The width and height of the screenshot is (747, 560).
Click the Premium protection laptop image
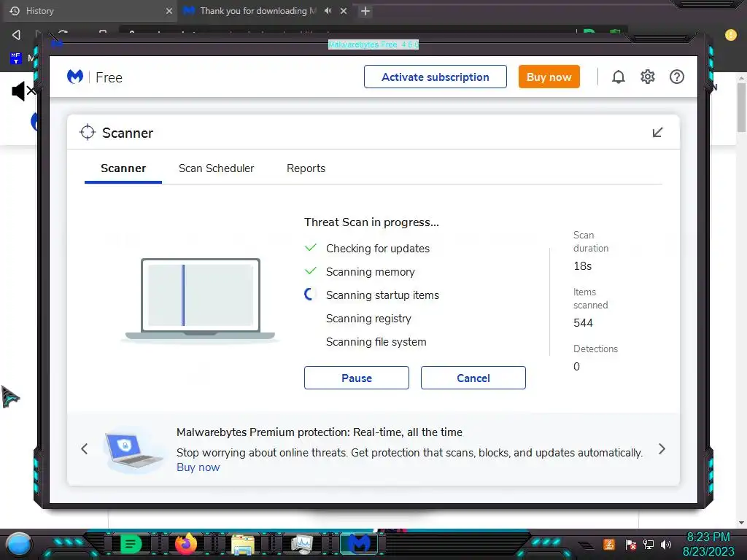133,451
